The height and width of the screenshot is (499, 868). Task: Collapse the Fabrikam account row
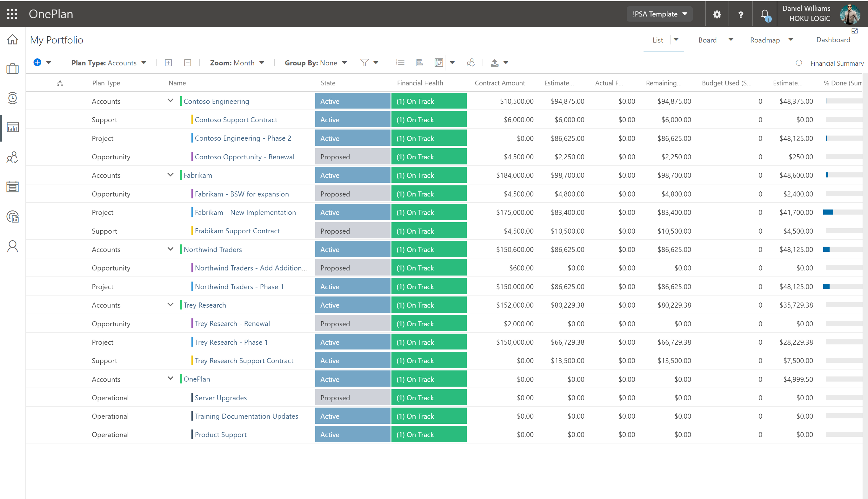pyautogui.click(x=170, y=175)
